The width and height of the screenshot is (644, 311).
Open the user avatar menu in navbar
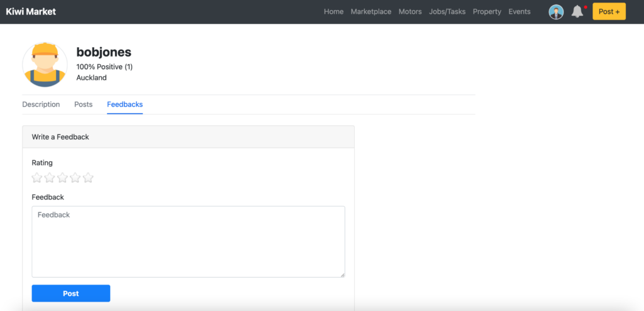(556, 12)
